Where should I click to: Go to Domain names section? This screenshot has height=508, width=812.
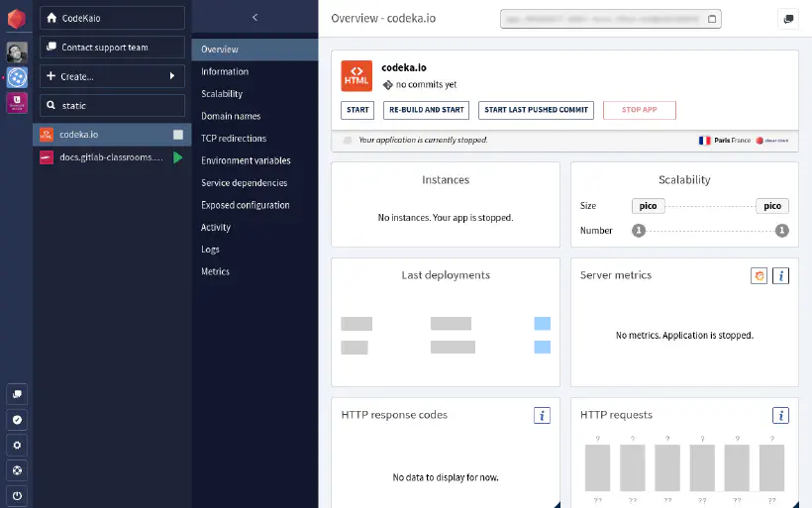231,116
